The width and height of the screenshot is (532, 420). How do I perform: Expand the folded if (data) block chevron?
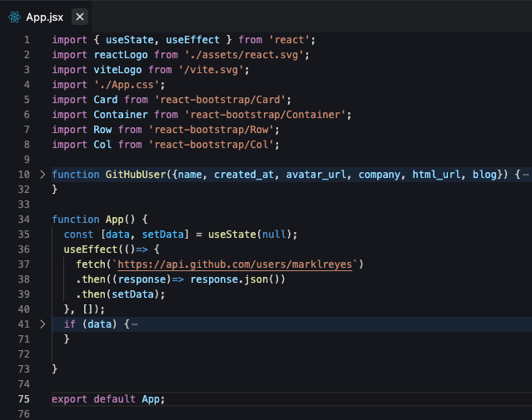[42, 324]
